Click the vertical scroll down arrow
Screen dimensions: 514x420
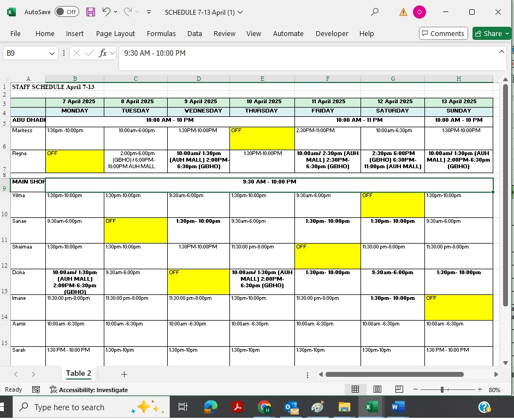point(505,363)
